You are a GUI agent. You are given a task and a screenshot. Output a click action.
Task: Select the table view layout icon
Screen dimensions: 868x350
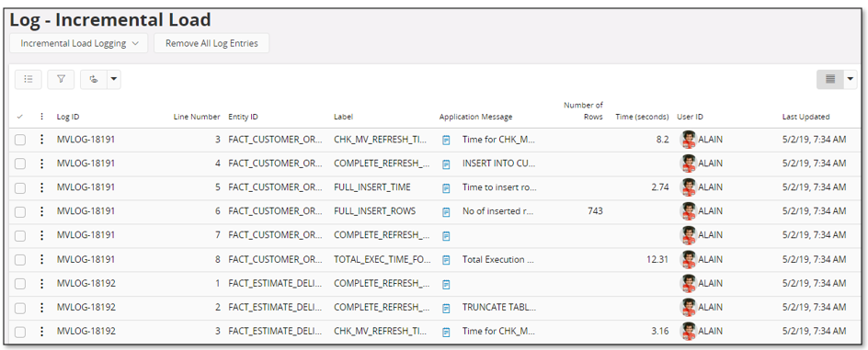(829, 79)
